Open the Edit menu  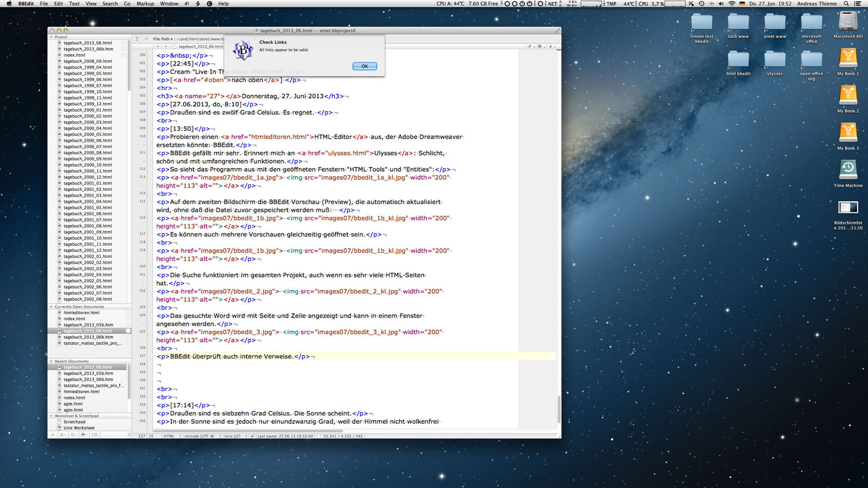coord(58,3)
